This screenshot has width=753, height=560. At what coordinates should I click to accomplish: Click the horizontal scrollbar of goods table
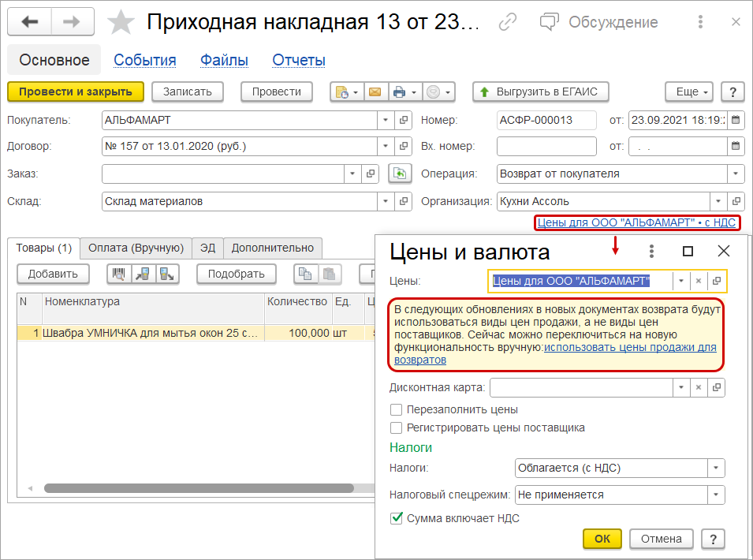tap(199, 488)
